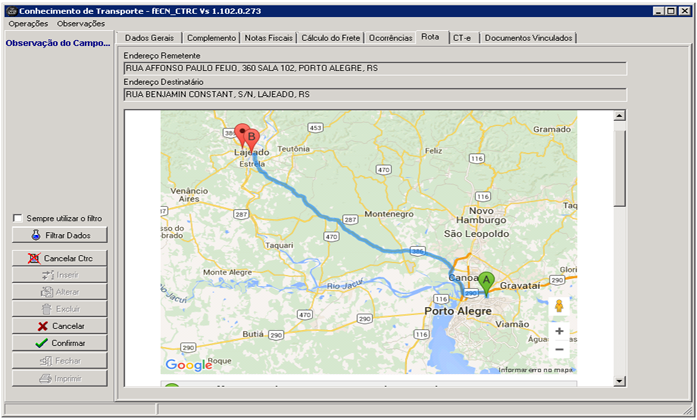Switch to the Dados Gerais tab
The width and height of the screenshot is (697, 420).
149,38
